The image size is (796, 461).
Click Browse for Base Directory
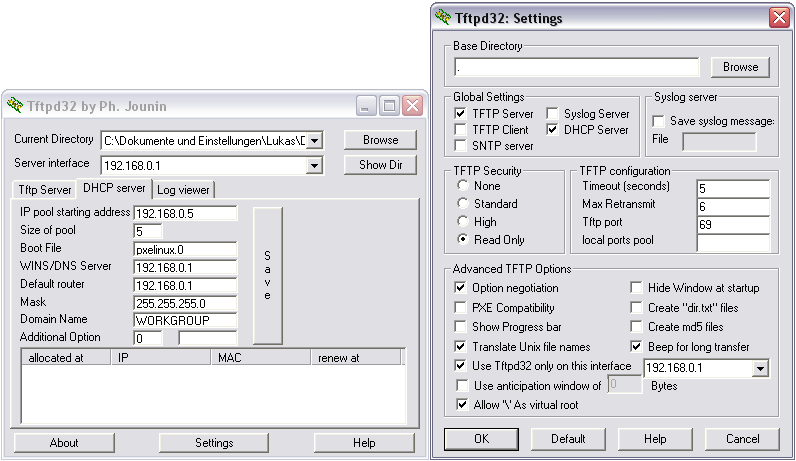[x=740, y=67]
